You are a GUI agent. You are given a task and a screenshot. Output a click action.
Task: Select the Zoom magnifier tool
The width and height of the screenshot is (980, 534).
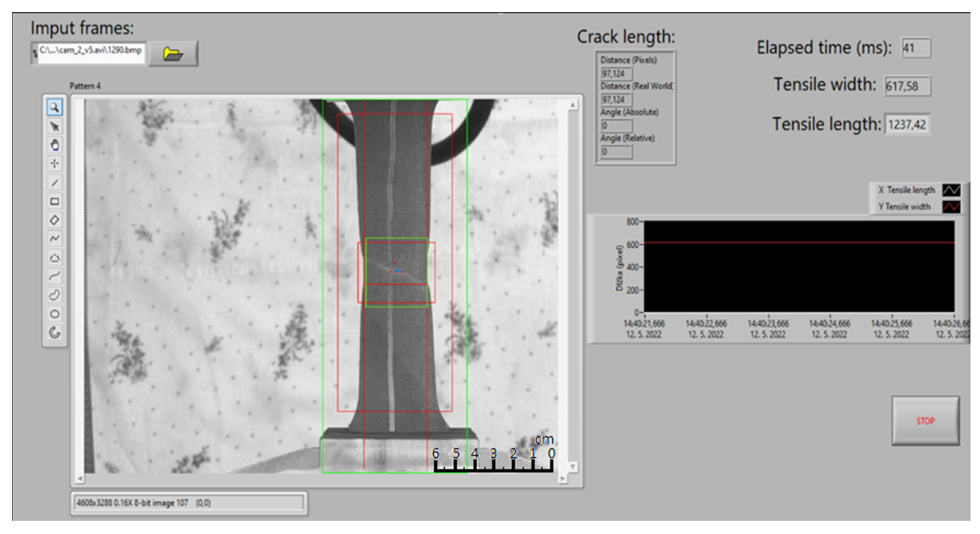tap(55, 108)
